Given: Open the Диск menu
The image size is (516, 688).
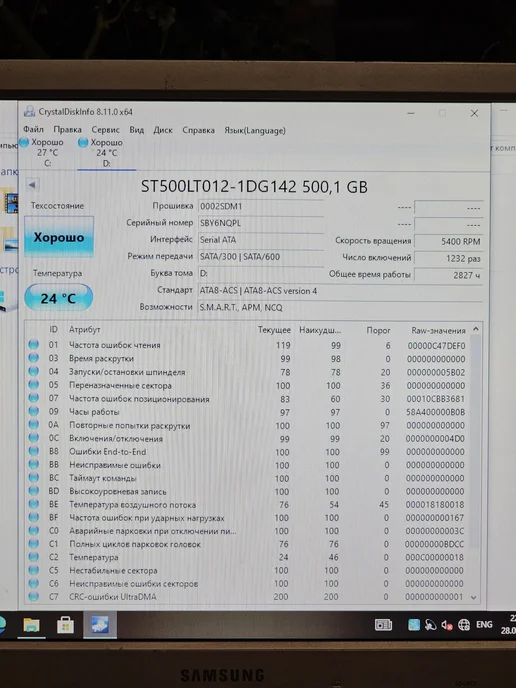Looking at the screenshot, I should [163, 130].
